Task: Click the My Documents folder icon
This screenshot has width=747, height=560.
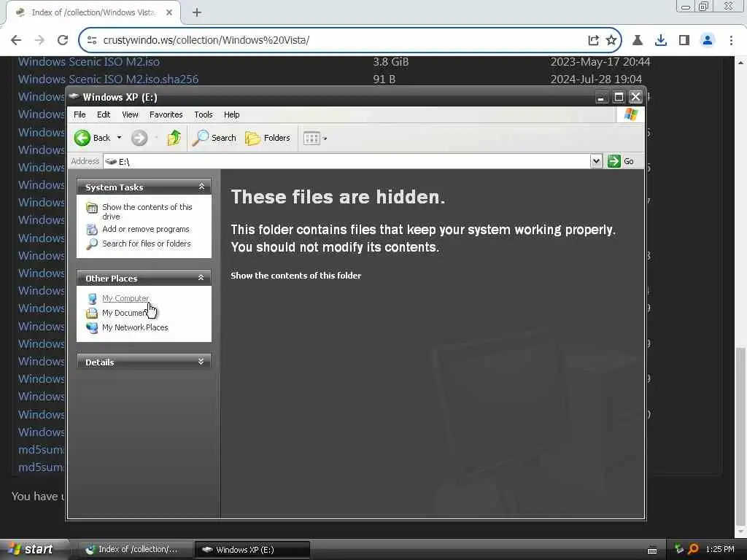Action: click(92, 314)
